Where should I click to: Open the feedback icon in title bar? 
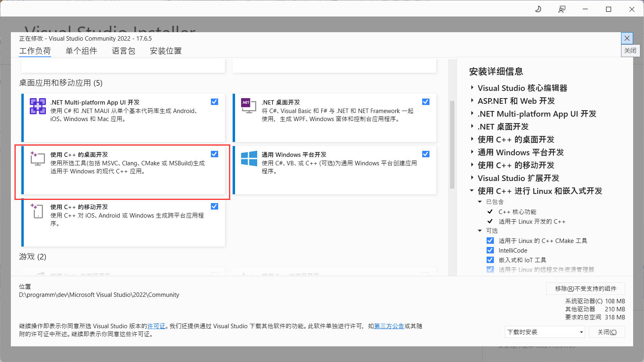(562, 9)
